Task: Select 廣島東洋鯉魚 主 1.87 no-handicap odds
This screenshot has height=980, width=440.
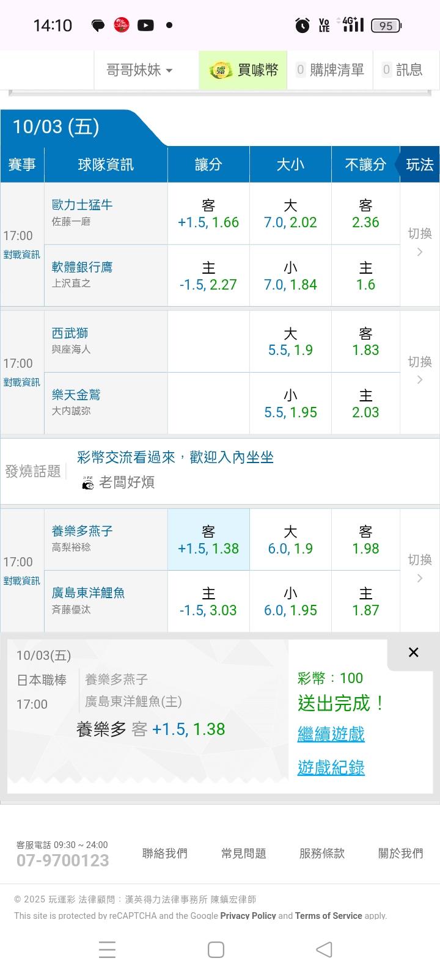Action: tap(365, 602)
